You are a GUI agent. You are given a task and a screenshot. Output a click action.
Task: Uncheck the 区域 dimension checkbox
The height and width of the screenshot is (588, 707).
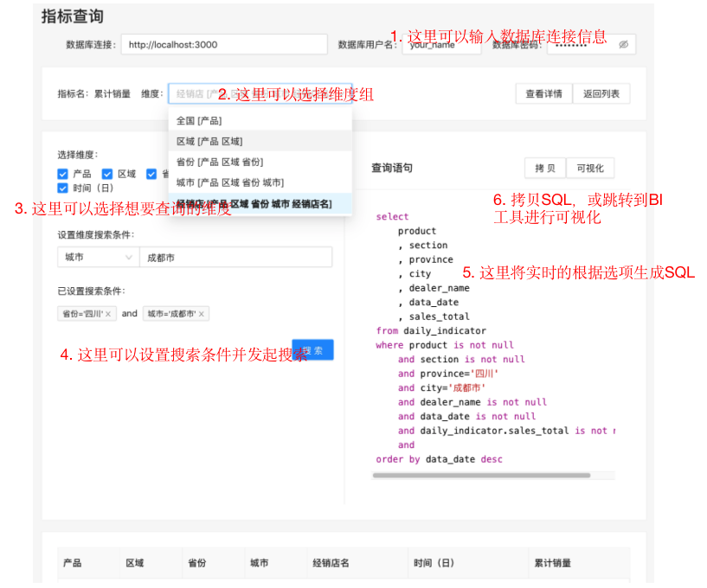(107, 174)
